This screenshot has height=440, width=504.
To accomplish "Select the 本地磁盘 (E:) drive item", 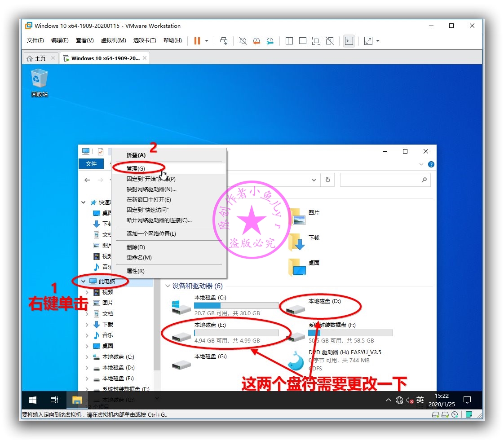I will tap(225, 333).
